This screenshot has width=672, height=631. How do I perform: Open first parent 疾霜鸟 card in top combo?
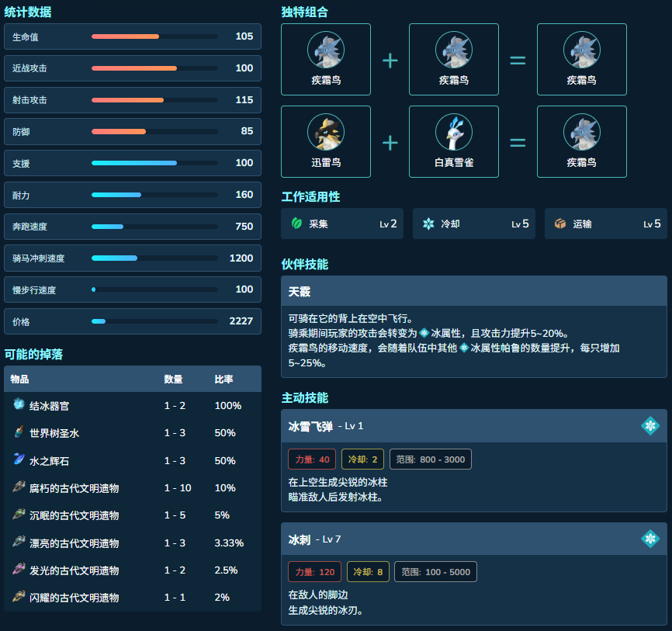[326, 59]
